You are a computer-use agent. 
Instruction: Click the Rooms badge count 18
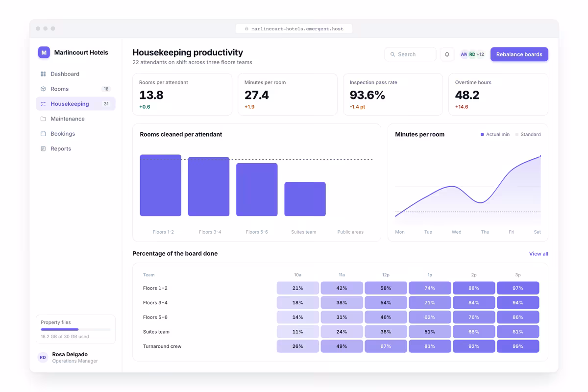pyautogui.click(x=106, y=89)
